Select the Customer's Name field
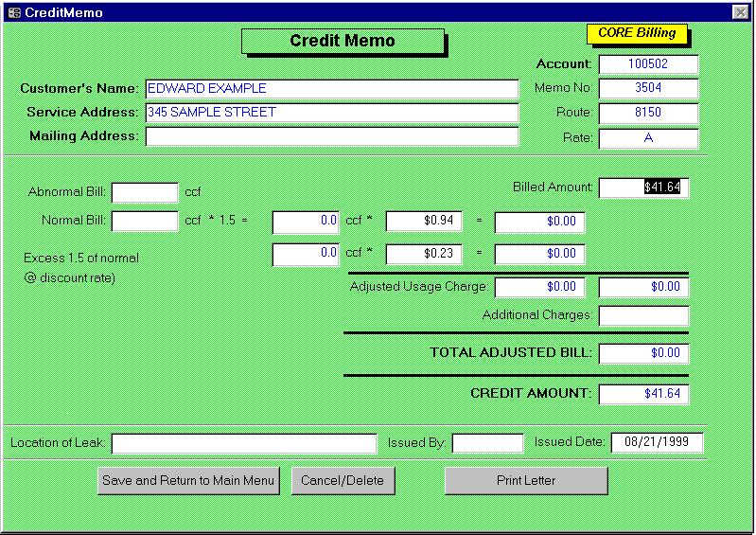Screen dimensions: 756x535 click(x=332, y=89)
